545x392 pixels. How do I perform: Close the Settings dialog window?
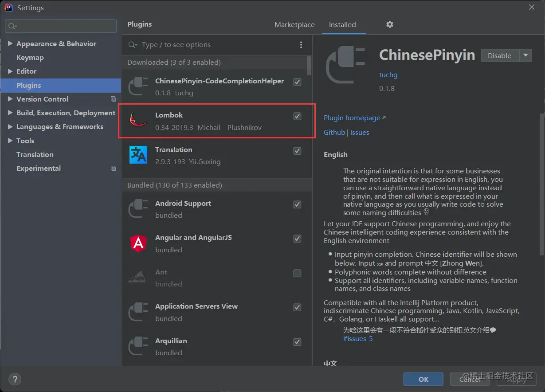[532, 8]
